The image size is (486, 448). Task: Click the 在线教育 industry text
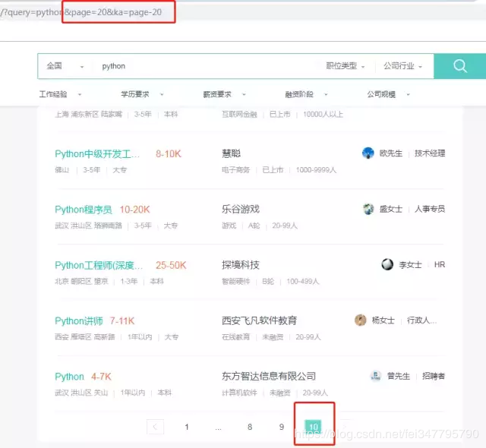point(235,337)
